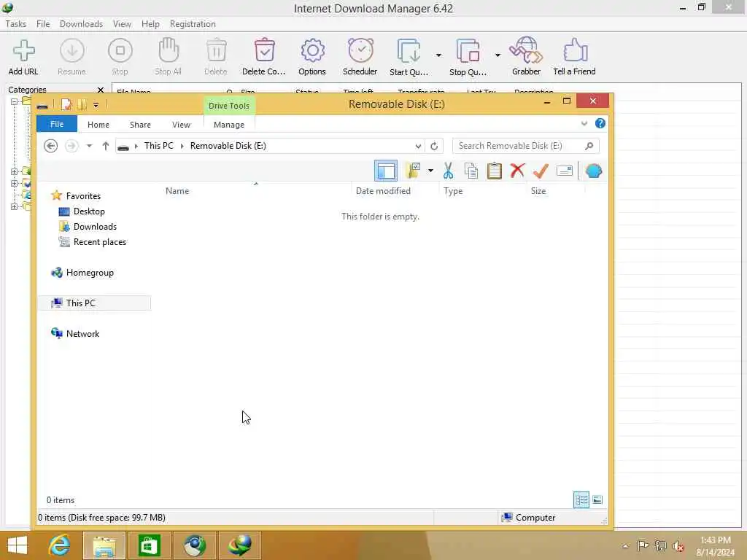Screen dimensions: 747x560
Task: Switch to the Manage ribbon tab
Action: (229, 125)
